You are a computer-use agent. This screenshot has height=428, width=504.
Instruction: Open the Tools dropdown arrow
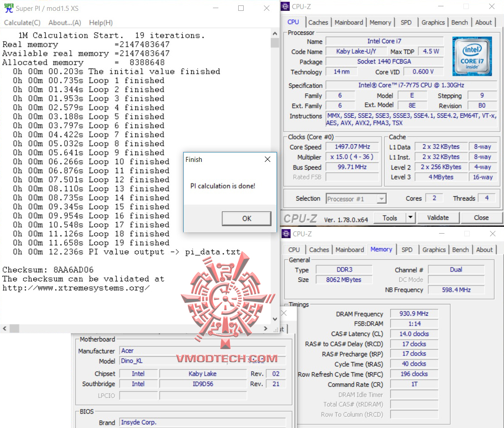click(x=411, y=218)
